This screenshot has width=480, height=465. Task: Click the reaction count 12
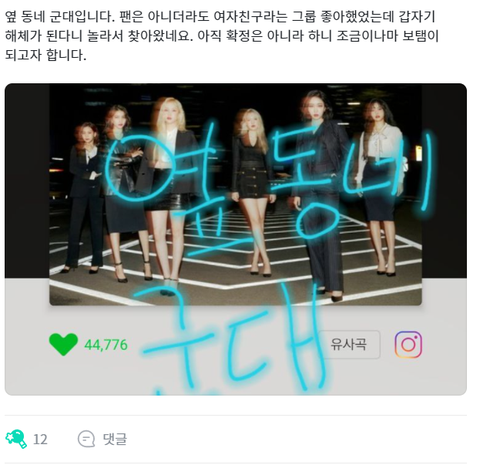coord(40,439)
